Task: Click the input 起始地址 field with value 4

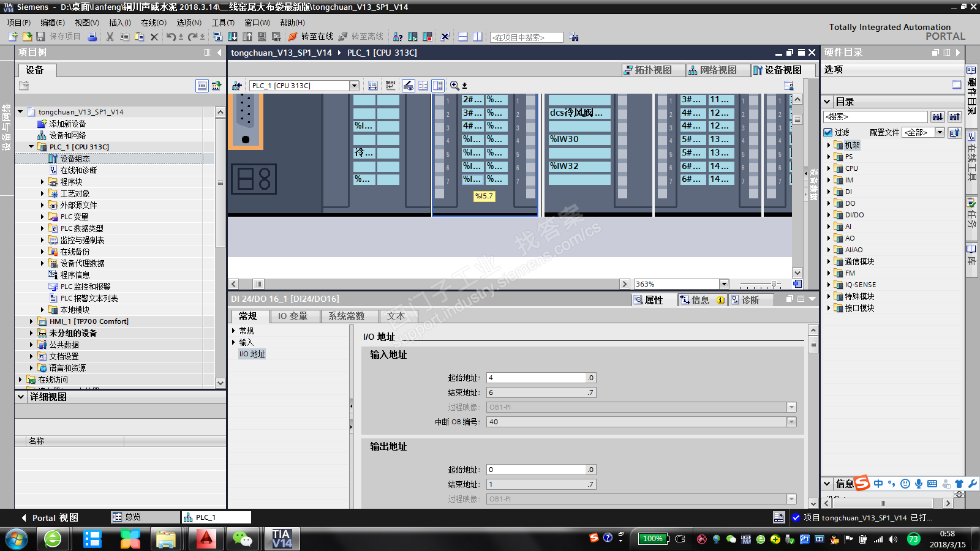Action: (x=541, y=378)
